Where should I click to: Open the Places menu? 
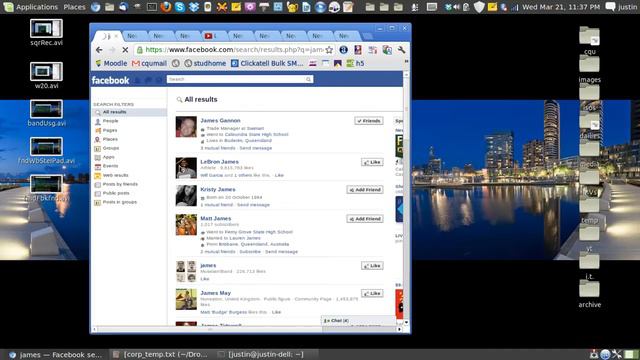74,7
